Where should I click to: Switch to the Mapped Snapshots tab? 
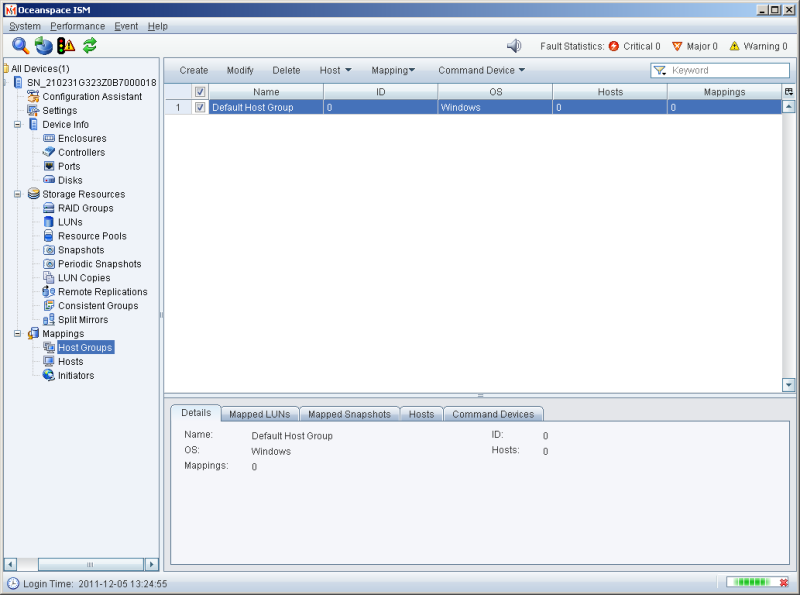[349, 414]
